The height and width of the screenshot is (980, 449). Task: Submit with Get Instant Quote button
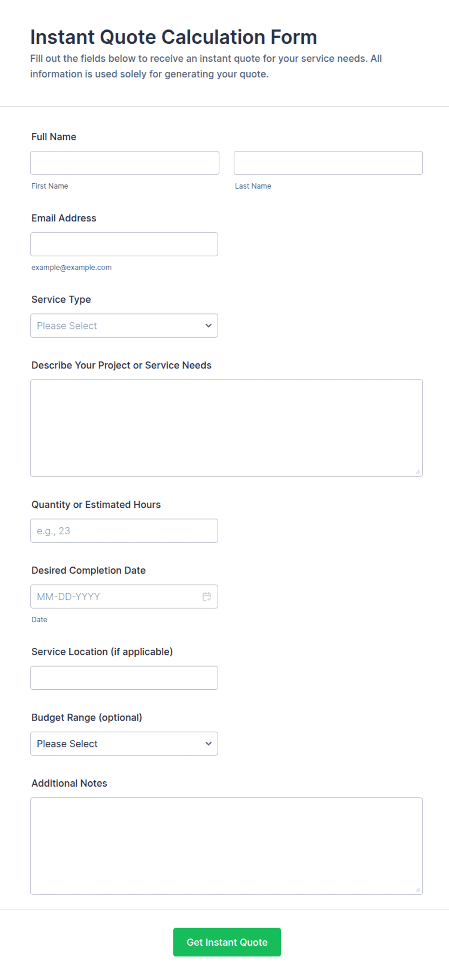pos(227,942)
